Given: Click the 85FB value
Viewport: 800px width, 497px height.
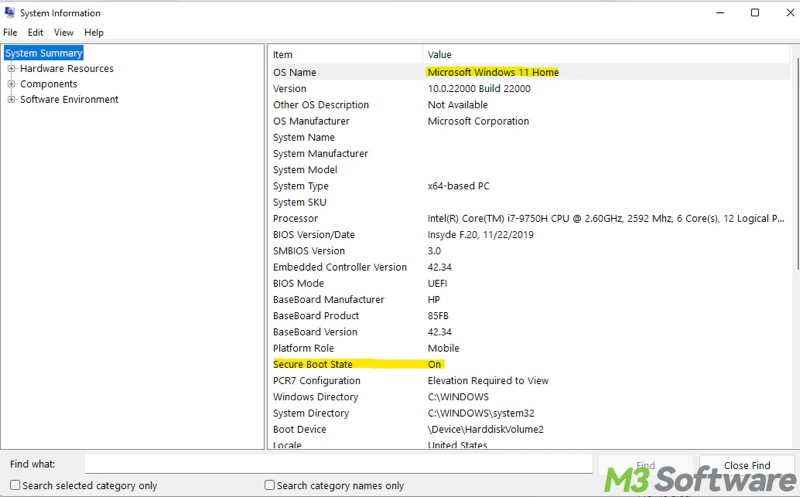Looking at the screenshot, I should [x=438, y=316].
